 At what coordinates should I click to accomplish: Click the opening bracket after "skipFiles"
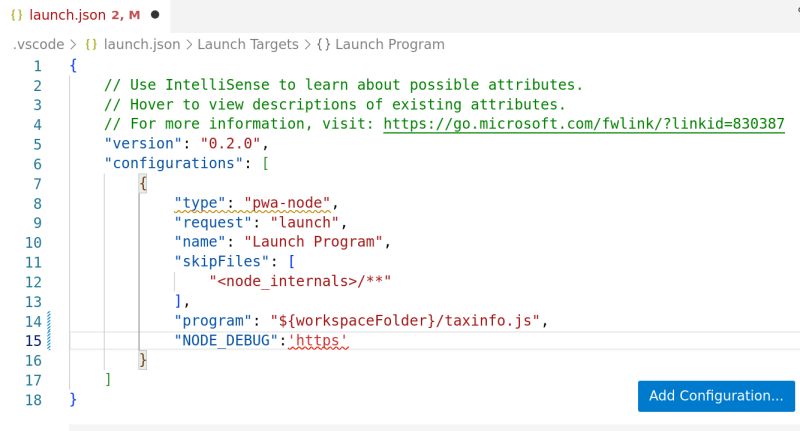pyautogui.click(x=291, y=262)
